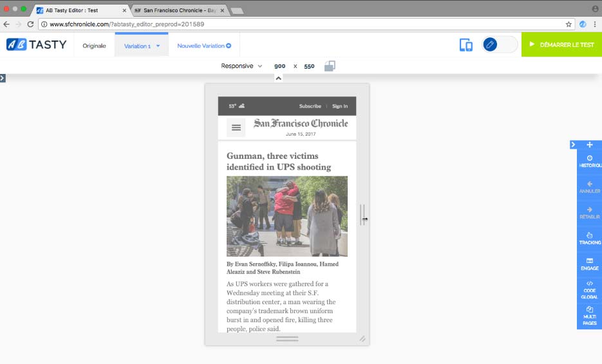
Task: Open the Chrome three-dot menu
Action: 595,24
